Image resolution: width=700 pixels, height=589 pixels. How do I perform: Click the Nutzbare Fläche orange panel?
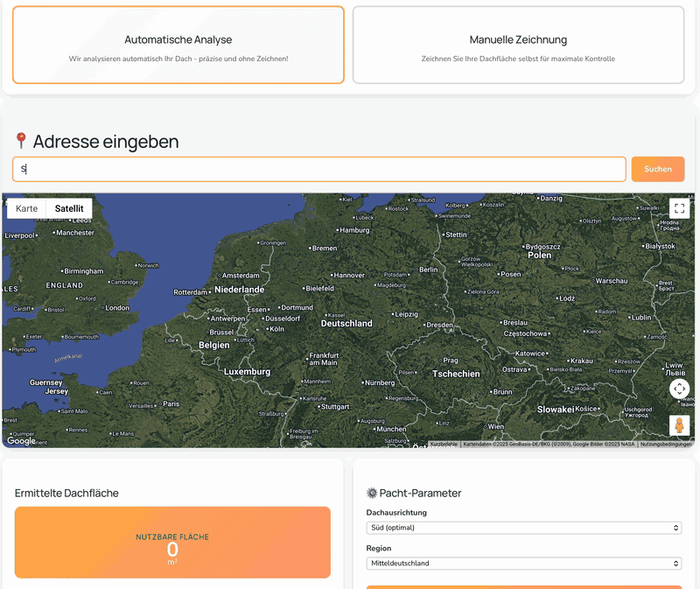(x=172, y=543)
